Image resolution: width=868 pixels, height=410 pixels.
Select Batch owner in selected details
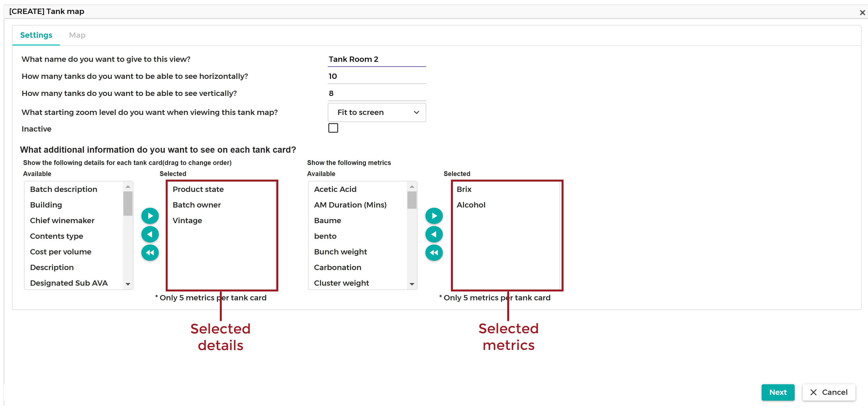click(222, 205)
